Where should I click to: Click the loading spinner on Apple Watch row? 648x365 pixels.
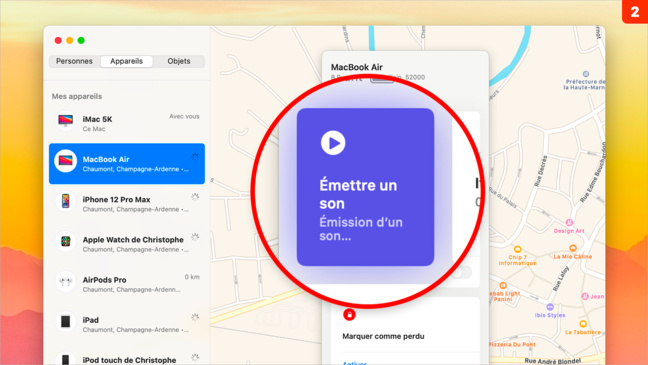pyautogui.click(x=195, y=237)
